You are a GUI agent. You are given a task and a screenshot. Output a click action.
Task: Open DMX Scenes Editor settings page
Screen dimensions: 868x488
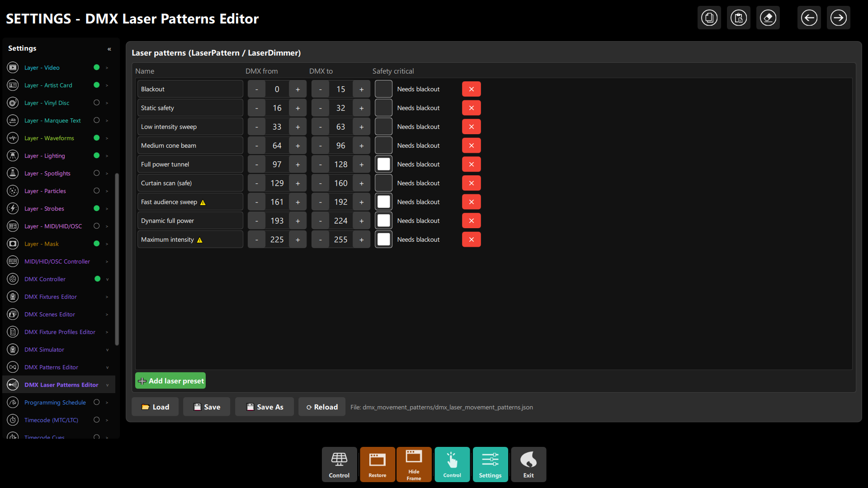(x=50, y=314)
